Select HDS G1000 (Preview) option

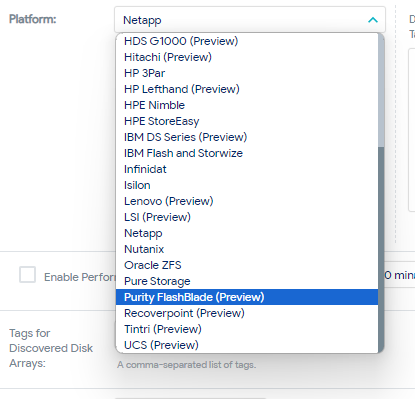pos(247,41)
